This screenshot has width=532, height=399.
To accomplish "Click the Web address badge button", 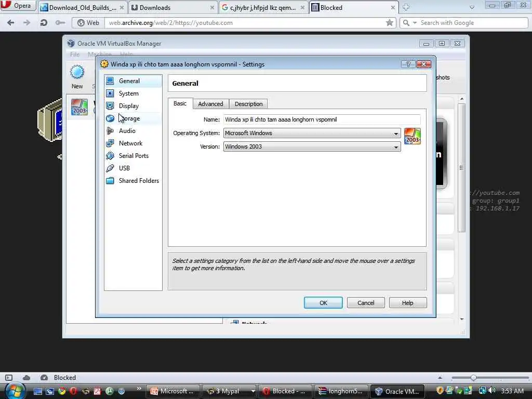I will tap(88, 23).
